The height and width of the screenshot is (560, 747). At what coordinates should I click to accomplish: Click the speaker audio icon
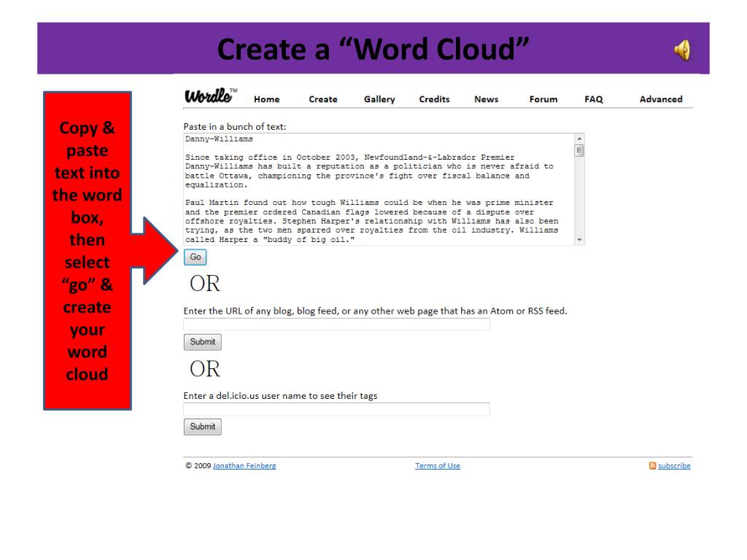pyautogui.click(x=682, y=50)
